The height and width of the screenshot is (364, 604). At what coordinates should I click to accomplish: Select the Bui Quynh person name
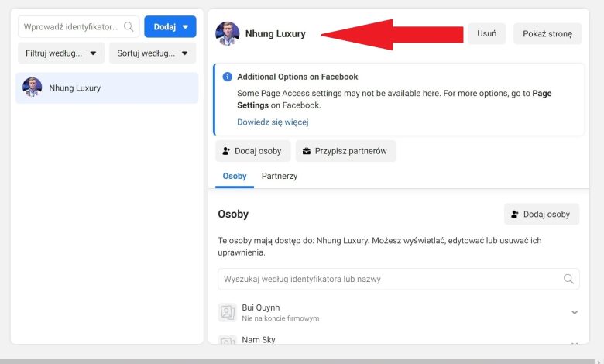[261, 307]
